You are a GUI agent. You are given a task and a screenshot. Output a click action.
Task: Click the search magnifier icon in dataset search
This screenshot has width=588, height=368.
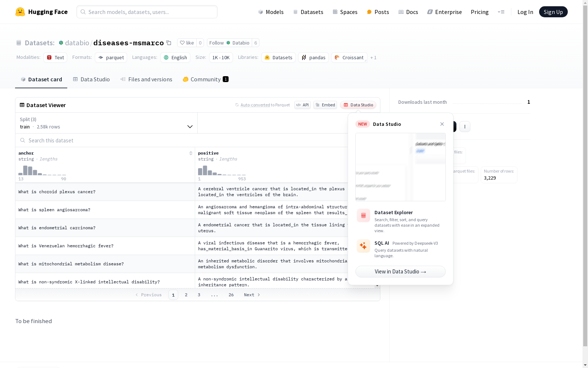[x=23, y=140]
